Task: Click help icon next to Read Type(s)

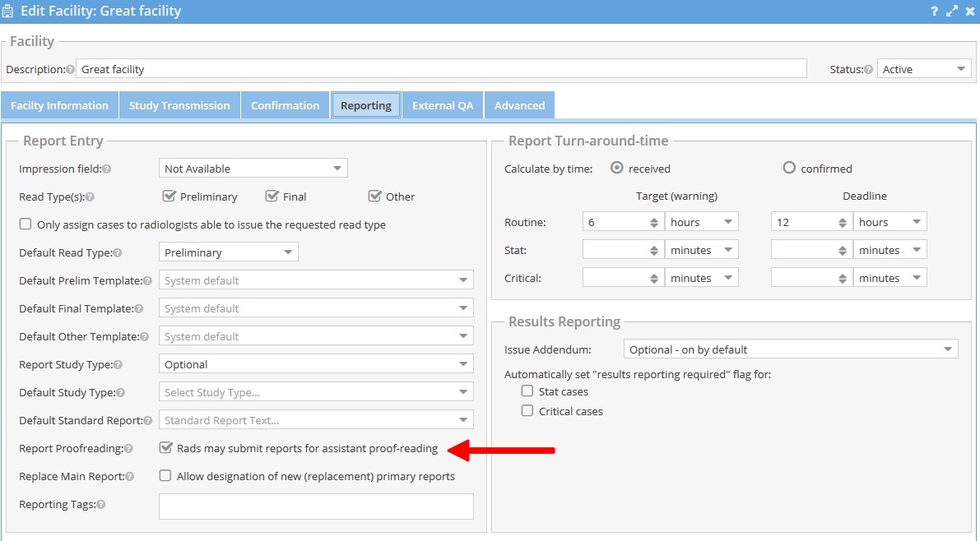Action: pyautogui.click(x=90, y=197)
